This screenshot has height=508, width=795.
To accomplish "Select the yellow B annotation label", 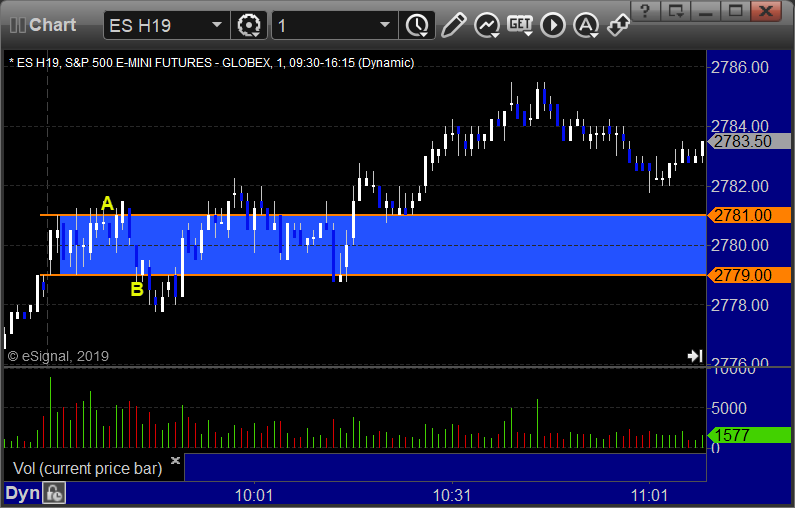I will pos(137,289).
